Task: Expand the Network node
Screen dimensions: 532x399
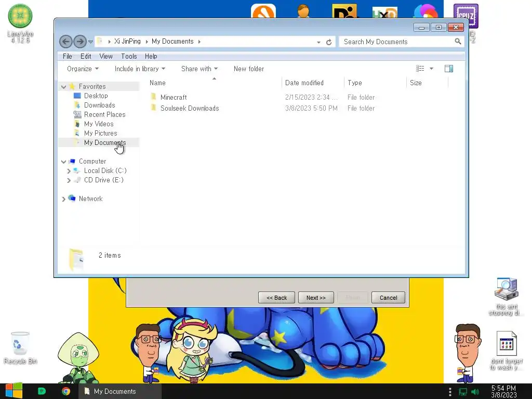Action: point(63,199)
